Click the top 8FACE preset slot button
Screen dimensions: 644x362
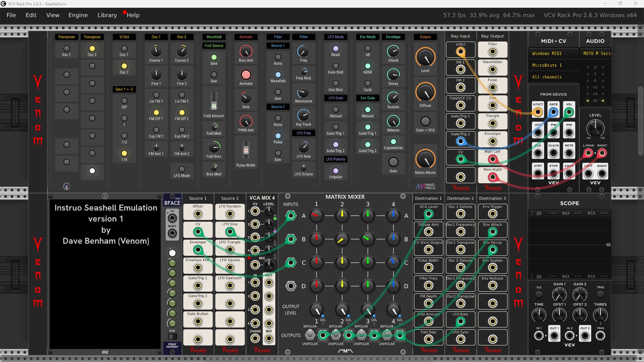(x=172, y=253)
